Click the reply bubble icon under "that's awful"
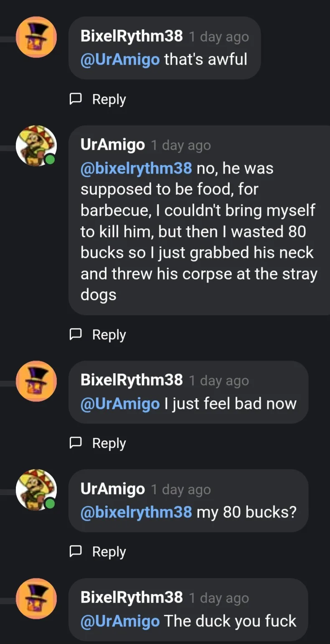 pos(75,99)
